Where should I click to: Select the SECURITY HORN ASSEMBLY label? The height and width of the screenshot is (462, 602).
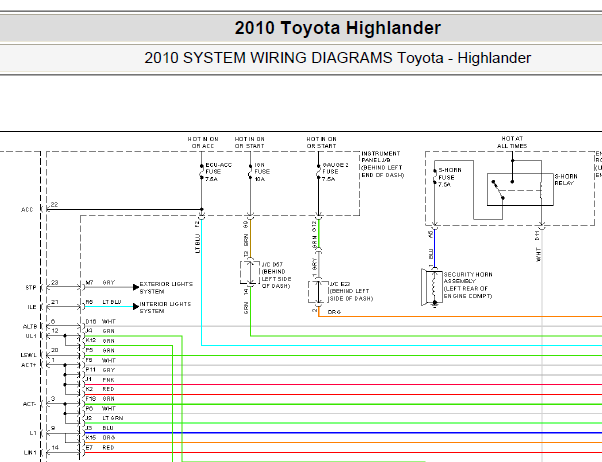[468, 285]
